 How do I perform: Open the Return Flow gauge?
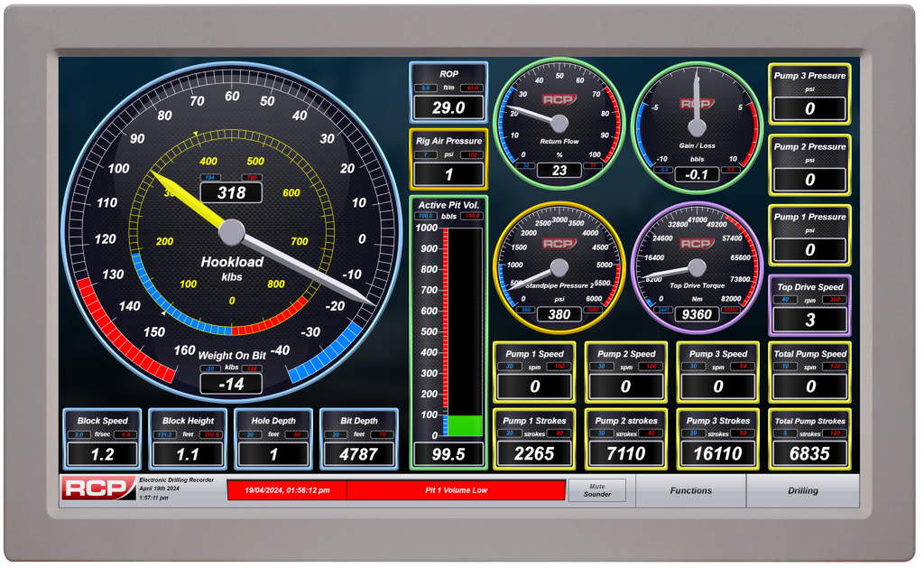[x=559, y=123]
